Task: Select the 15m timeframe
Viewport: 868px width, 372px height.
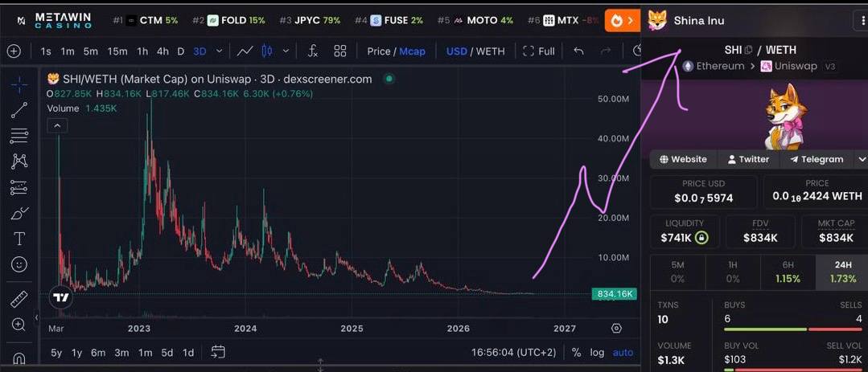Action: tap(117, 51)
